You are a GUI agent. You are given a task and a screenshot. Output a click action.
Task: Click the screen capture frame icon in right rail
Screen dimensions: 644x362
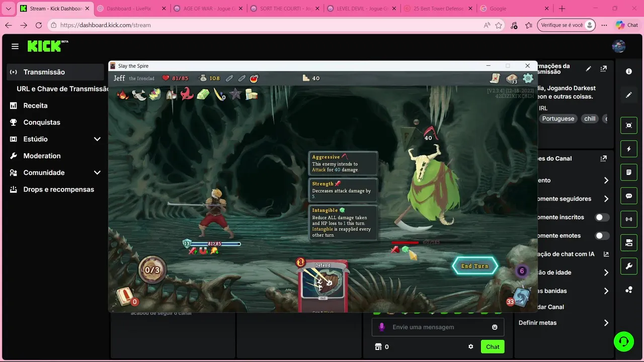pyautogui.click(x=629, y=125)
